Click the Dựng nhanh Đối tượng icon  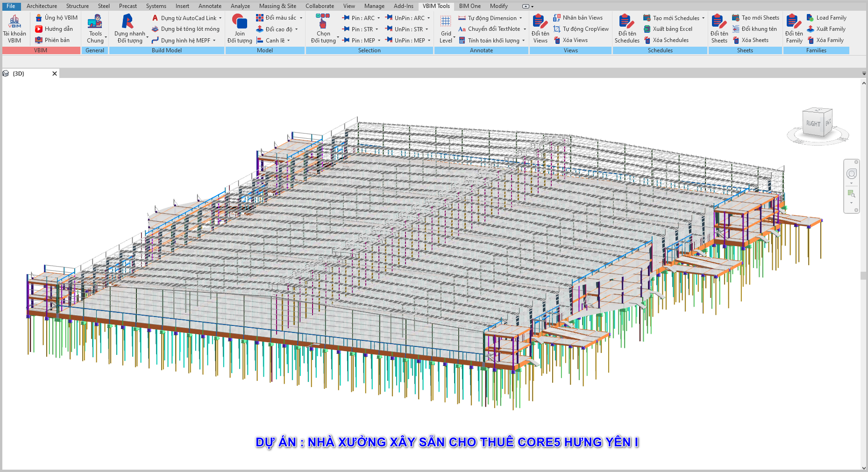(x=128, y=21)
